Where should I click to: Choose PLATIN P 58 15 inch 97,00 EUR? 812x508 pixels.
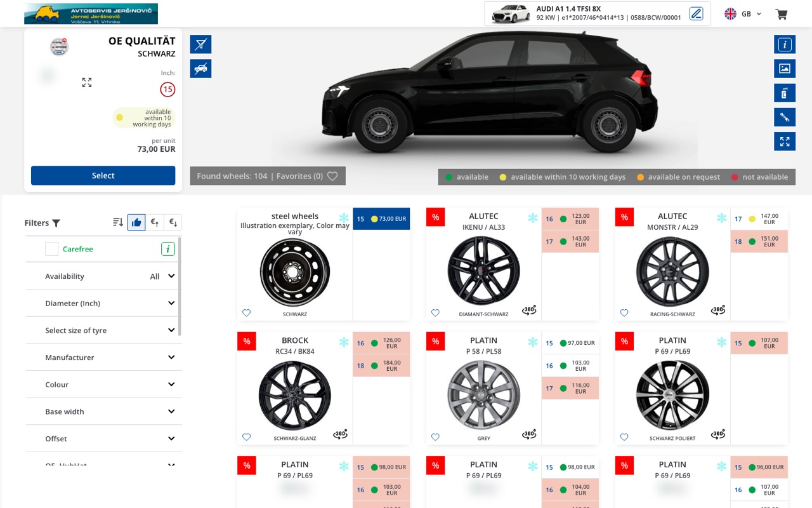pyautogui.click(x=570, y=343)
